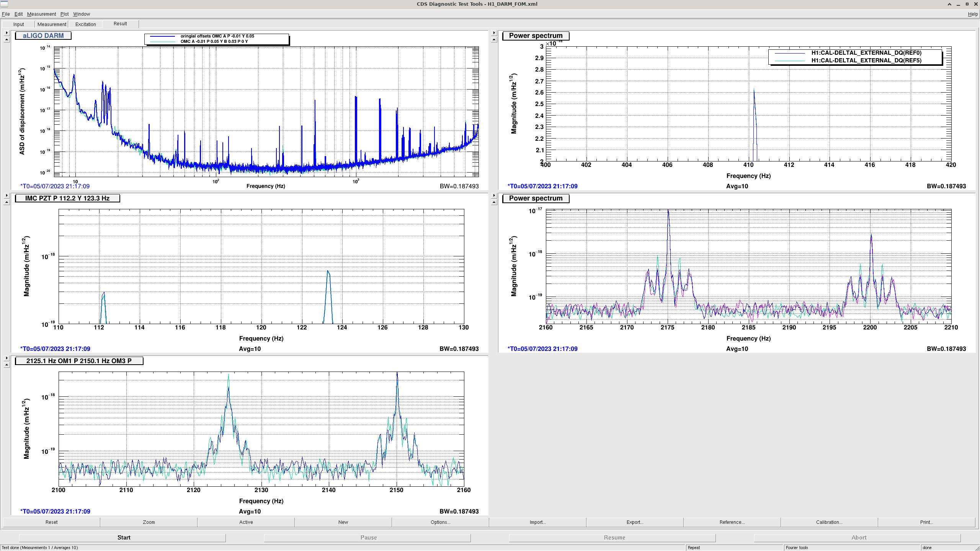Click the Export... button
Viewport: 980px width, 551px height.
click(x=634, y=522)
